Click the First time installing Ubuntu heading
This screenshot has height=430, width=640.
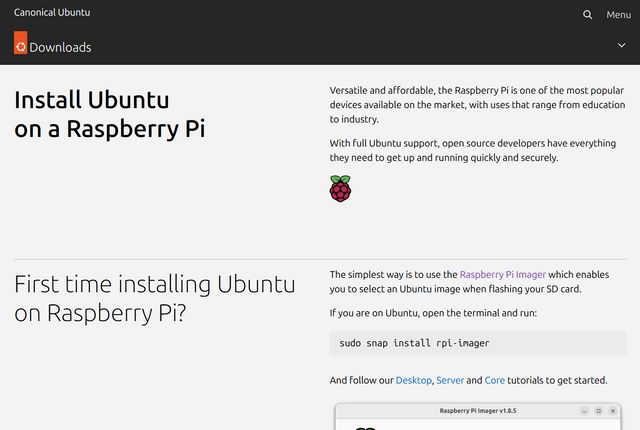tap(155, 299)
